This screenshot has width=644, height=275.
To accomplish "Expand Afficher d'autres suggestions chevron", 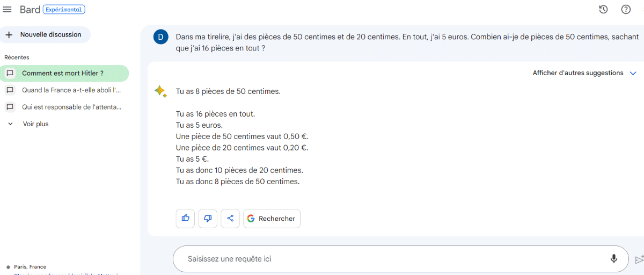I will 633,73.
